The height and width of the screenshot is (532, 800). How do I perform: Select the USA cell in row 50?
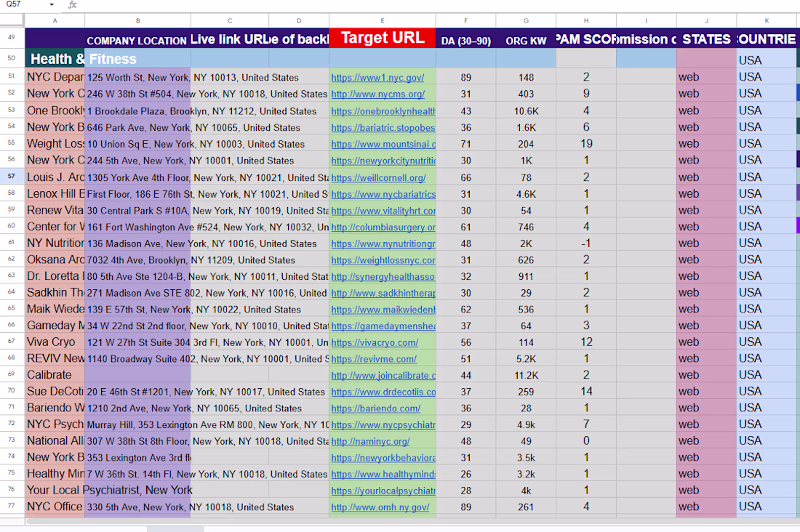click(767, 60)
